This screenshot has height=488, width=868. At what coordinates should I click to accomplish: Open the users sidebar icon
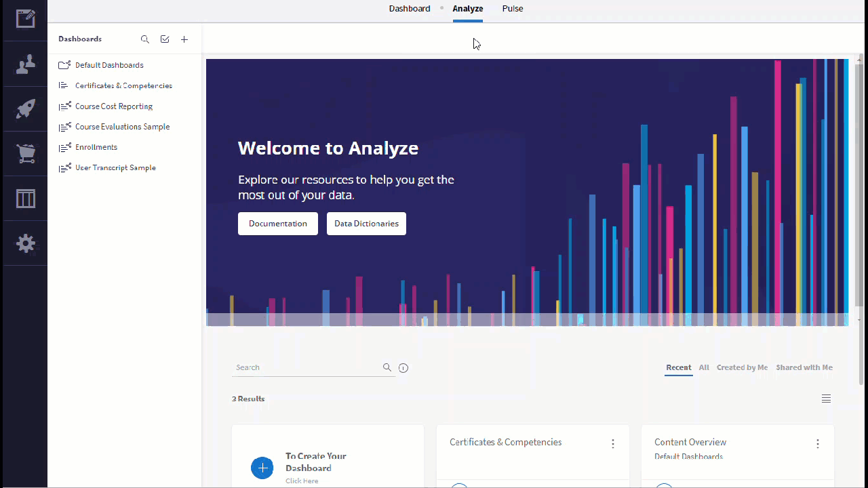point(25,64)
